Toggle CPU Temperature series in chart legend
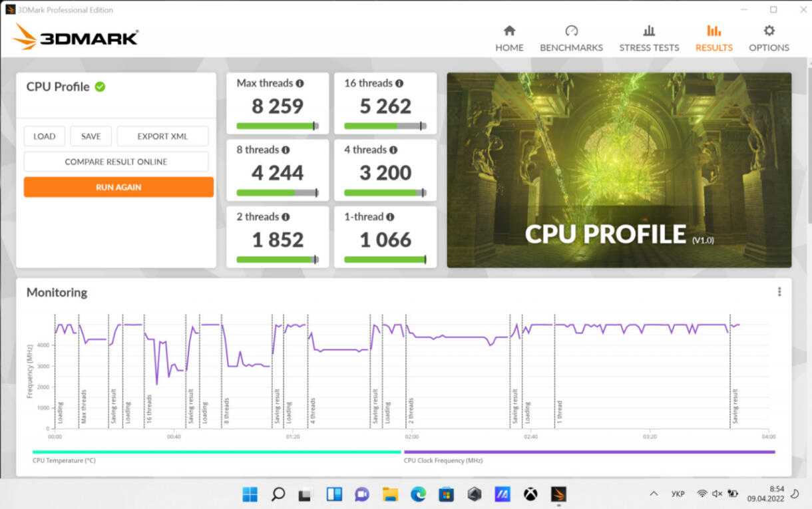 (64, 460)
